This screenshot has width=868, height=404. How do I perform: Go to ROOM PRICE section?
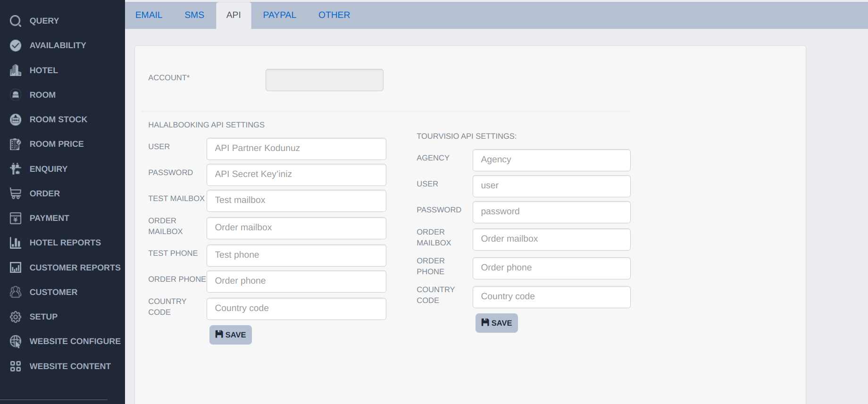(57, 144)
